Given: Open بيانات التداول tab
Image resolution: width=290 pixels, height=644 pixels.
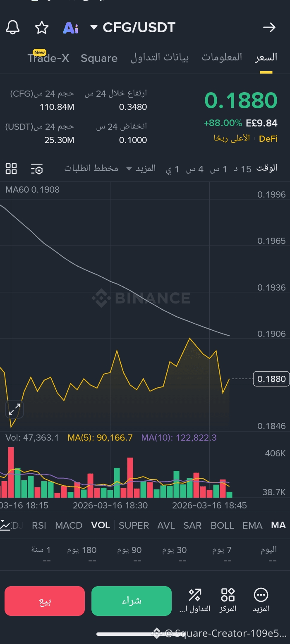Looking at the screenshot, I should [x=160, y=57].
